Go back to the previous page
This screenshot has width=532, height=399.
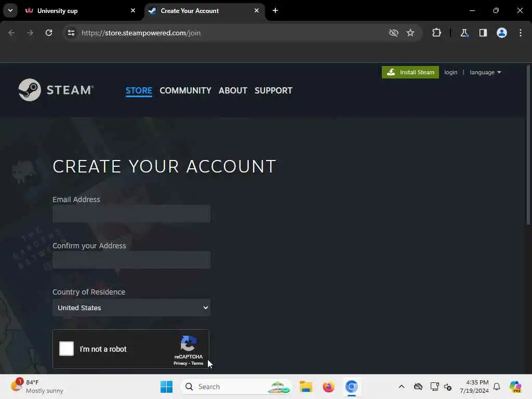[x=11, y=33]
